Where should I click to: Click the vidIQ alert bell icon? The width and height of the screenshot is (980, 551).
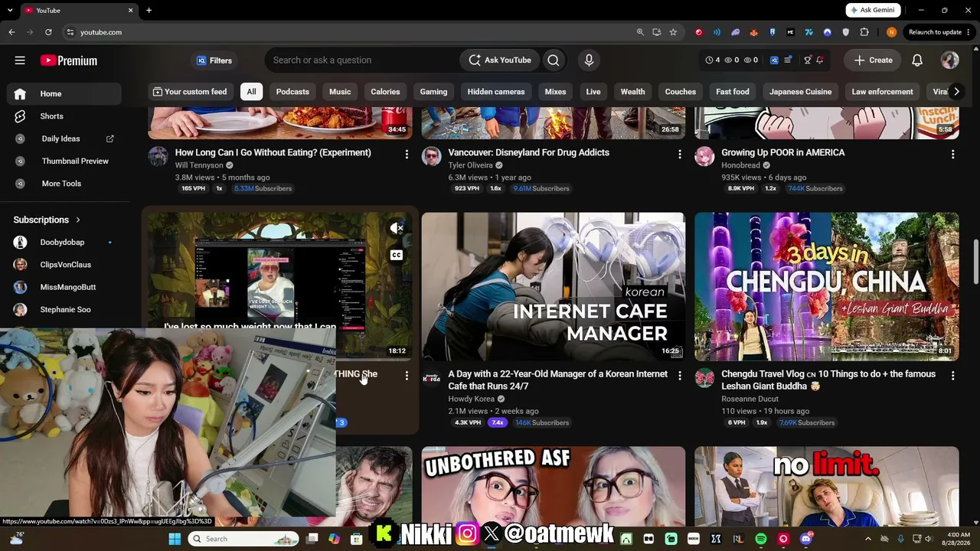click(x=819, y=60)
